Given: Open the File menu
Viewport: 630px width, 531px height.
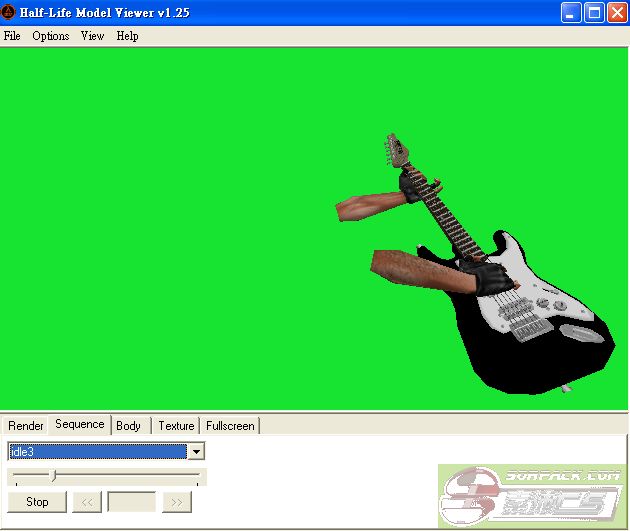Looking at the screenshot, I should coord(12,36).
